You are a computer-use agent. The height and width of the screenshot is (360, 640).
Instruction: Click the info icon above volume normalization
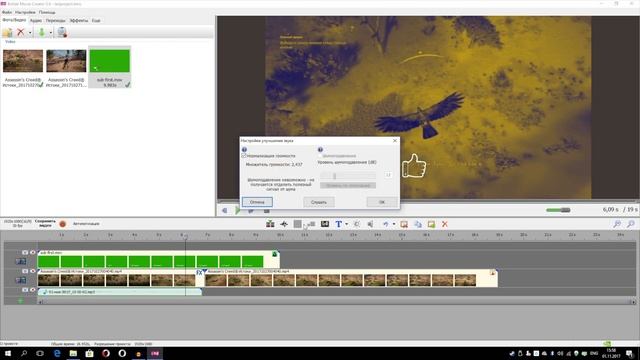point(244,150)
